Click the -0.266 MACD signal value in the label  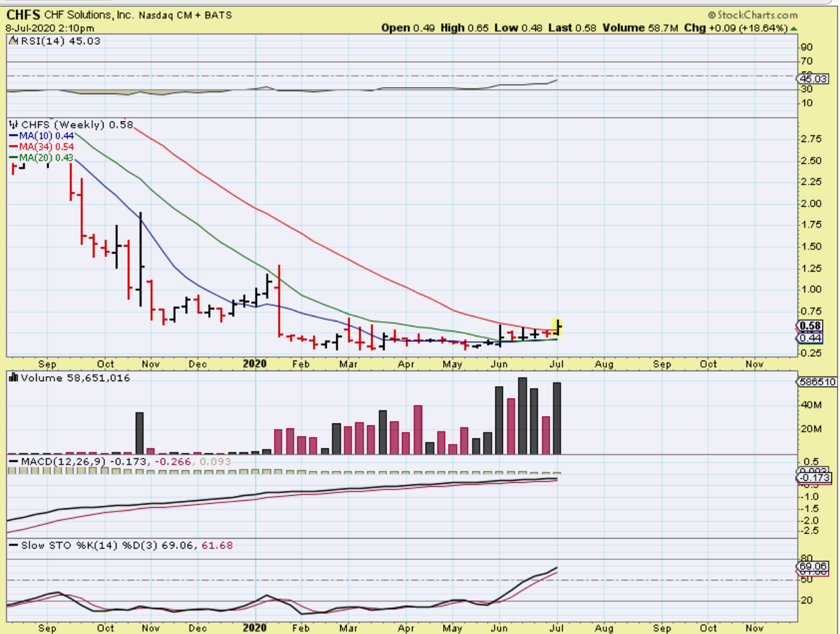click(172, 461)
